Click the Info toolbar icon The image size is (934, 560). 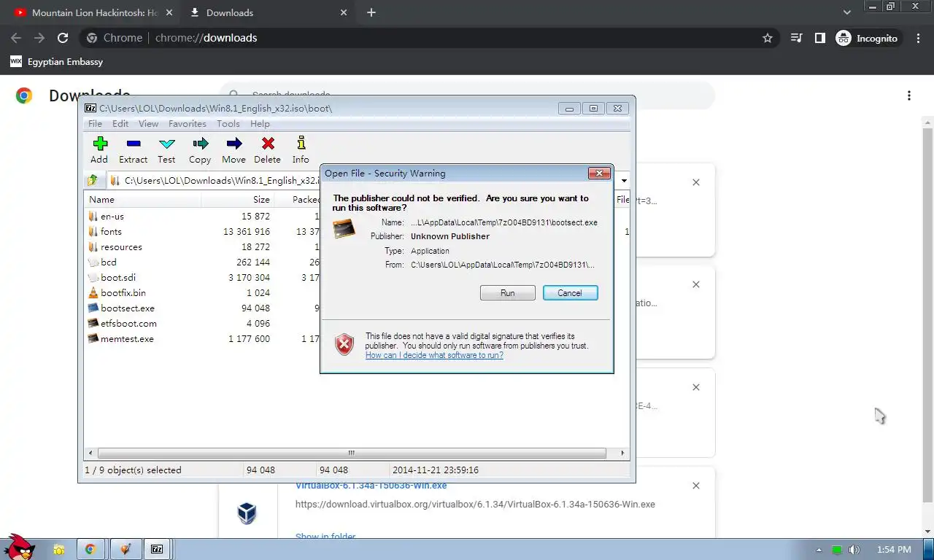[x=301, y=149]
